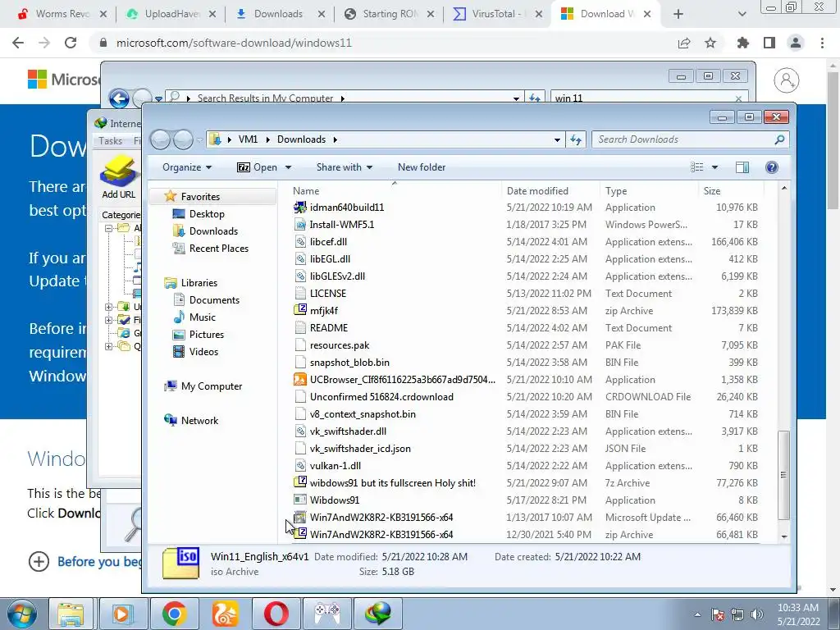Switch to Worms Revo browser tab
Image resolution: width=840 pixels, height=630 pixels.
[62, 14]
